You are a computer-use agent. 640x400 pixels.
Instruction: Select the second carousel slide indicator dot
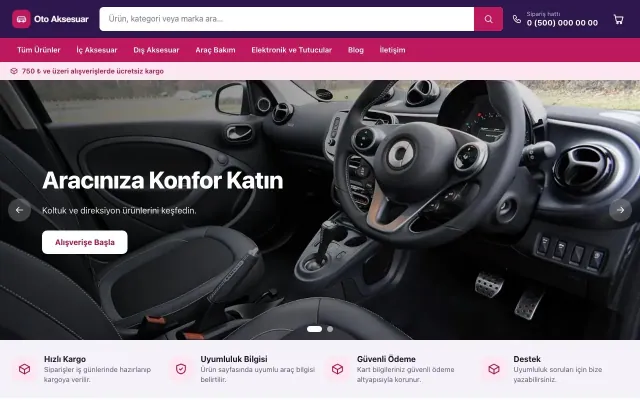(330, 329)
